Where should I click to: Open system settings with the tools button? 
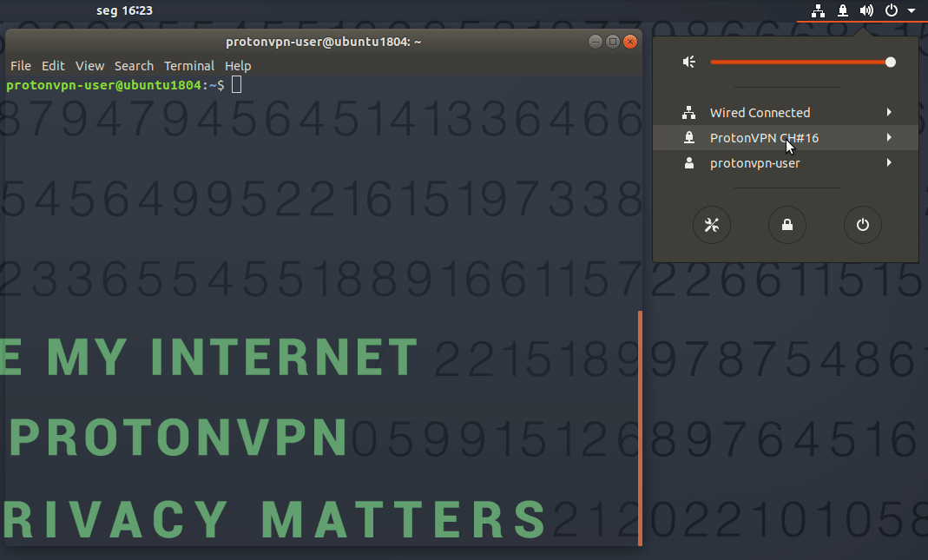coord(711,224)
